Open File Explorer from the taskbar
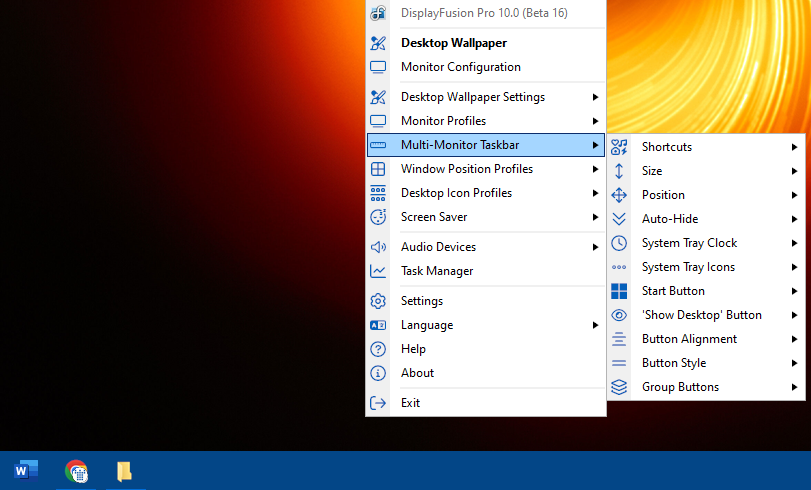The height and width of the screenshot is (490, 811). (x=124, y=471)
